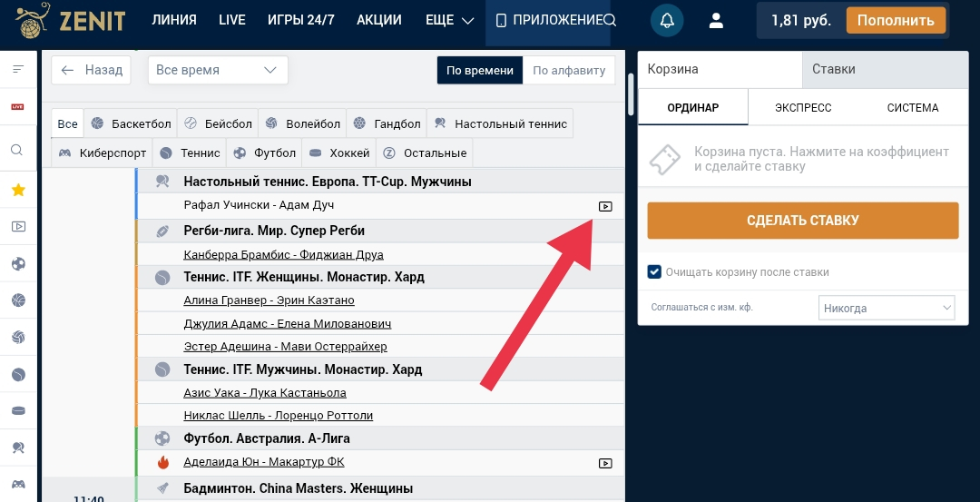
Task: Expand the 'ЕЩЕ' navigation menu
Action: [x=449, y=20]
